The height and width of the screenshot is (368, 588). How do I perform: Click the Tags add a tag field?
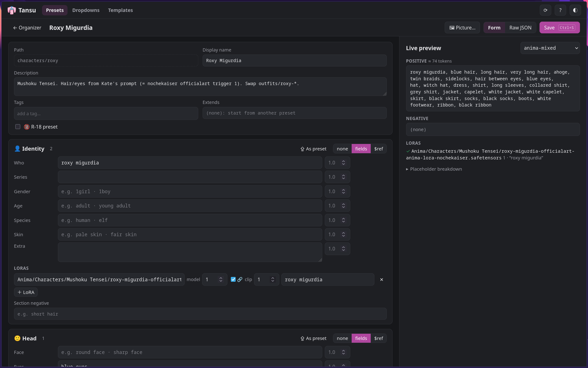pos(106,113)
